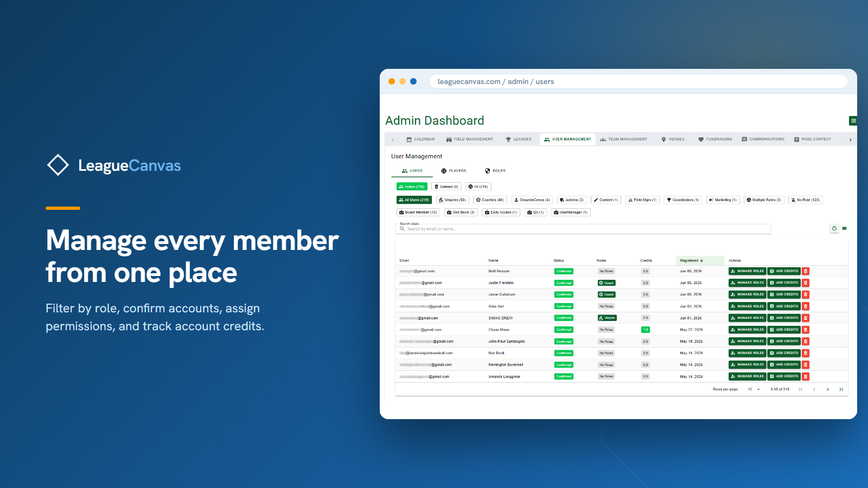868x488 pixels.
Task: Go to the previous page of users
Action: 814,389
